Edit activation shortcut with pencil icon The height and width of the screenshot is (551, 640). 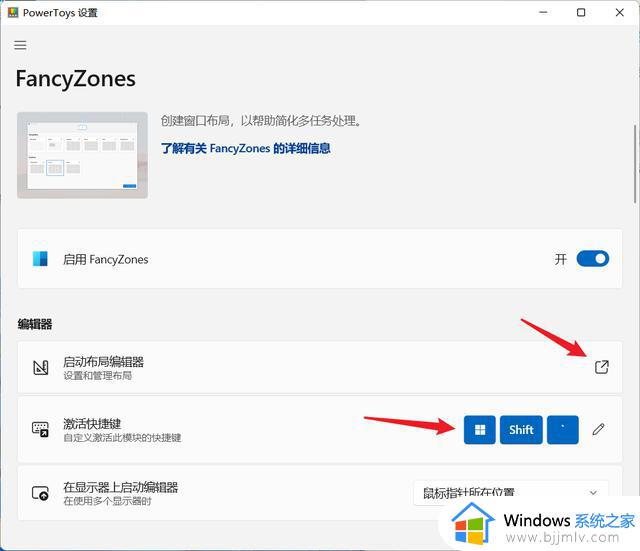pyautogui.click(x=598, y=429)
